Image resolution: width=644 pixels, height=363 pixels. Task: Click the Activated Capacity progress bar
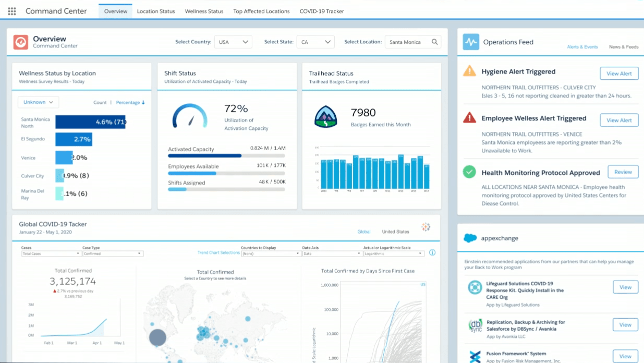point(226,155)
